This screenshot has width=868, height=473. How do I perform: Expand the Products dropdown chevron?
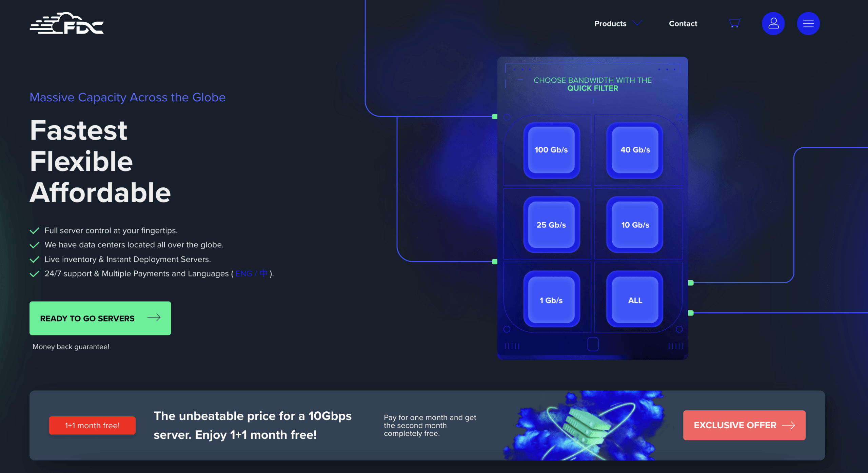[637, 23]
